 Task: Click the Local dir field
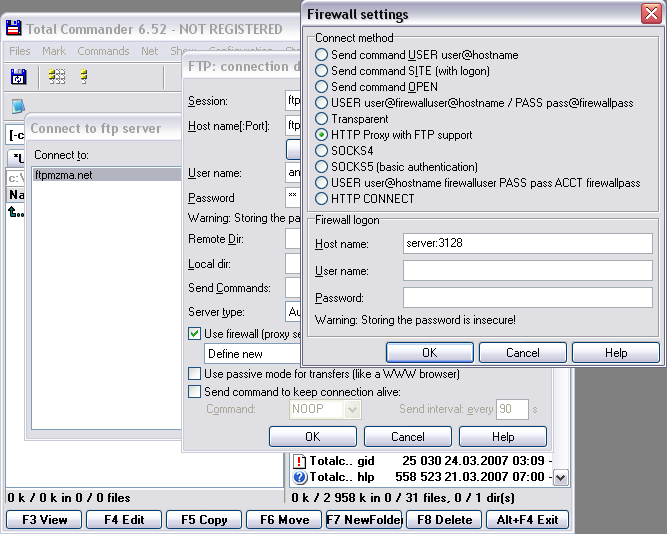point(293,264)
